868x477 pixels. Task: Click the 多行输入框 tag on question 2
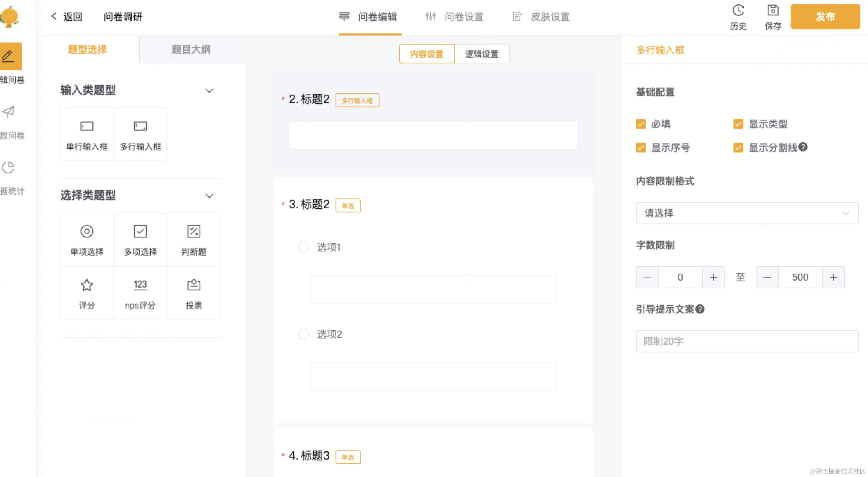pos(357,101)
